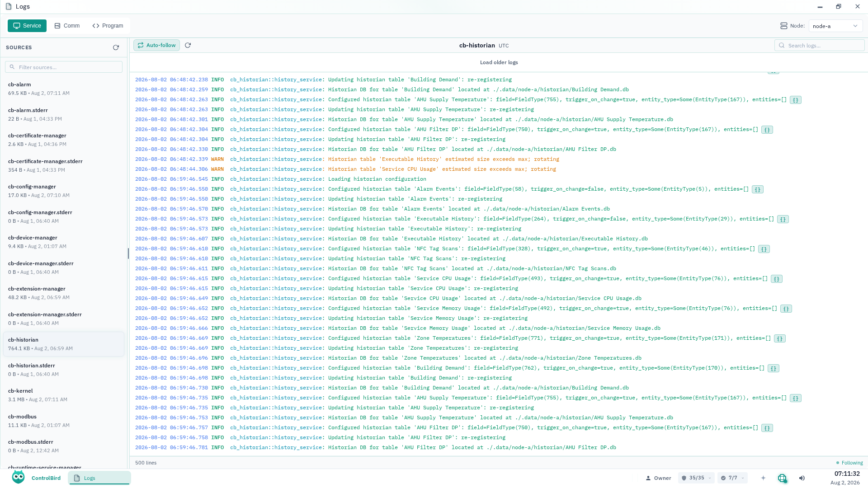Click the speaker volume icon
This screenshot has width=868, height=488.
click(802, 478)
